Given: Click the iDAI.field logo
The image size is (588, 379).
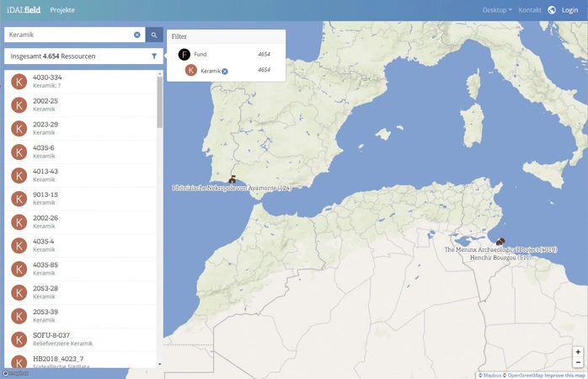Looking at the screenshot, I should [x=23, y=10].
